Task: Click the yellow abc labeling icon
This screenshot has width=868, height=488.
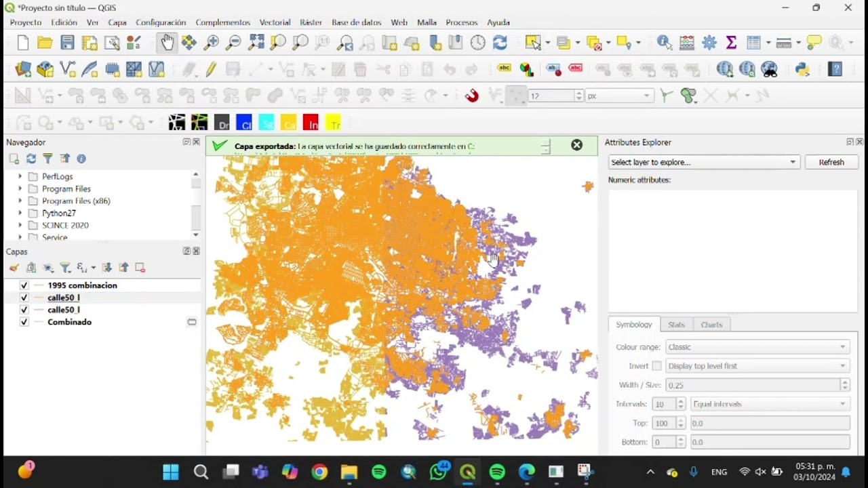Action: [x=504, y=68]
